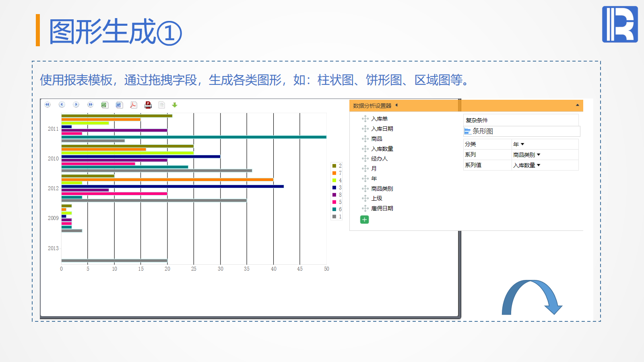Click the drag handle beside 入库单
Image resolution: width=644 pixels, height=362 pixels.
pyautogui.click(x=365, y=119)
